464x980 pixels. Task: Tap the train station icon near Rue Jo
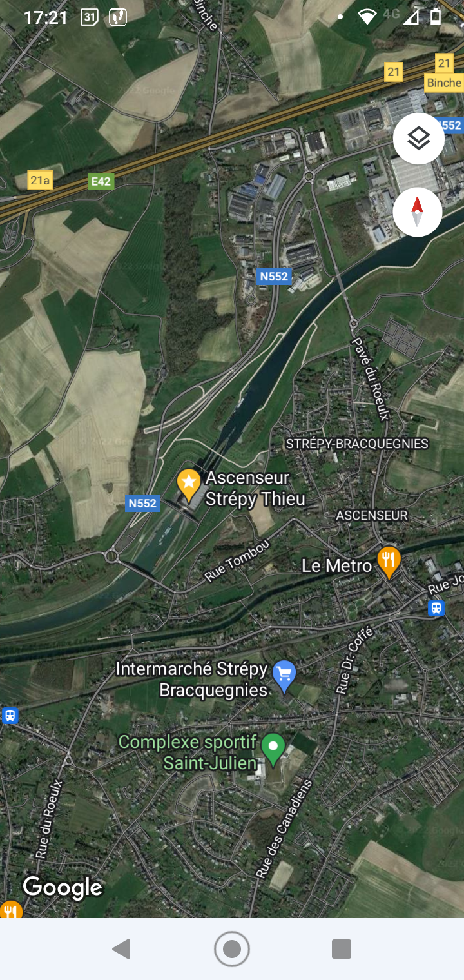point(436,607)
